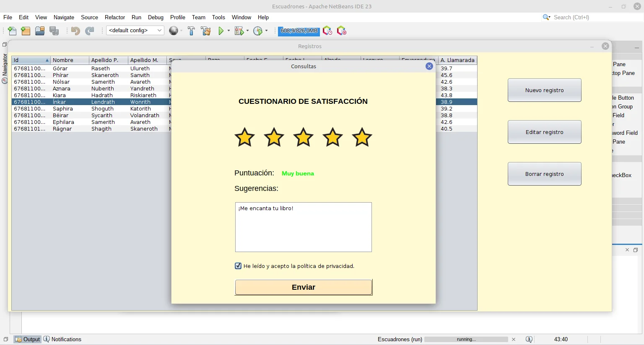Expand the Profile Project dropdown arrow

coord(266,31)
